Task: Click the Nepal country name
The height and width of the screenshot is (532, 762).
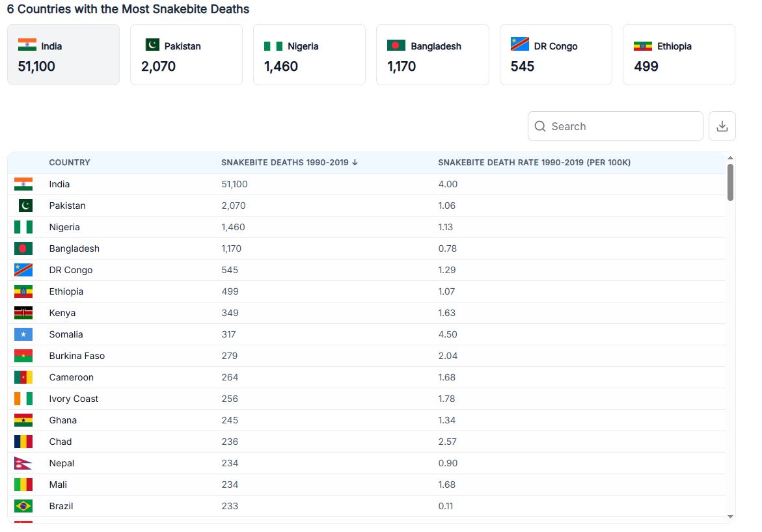Action: point(62,463)
